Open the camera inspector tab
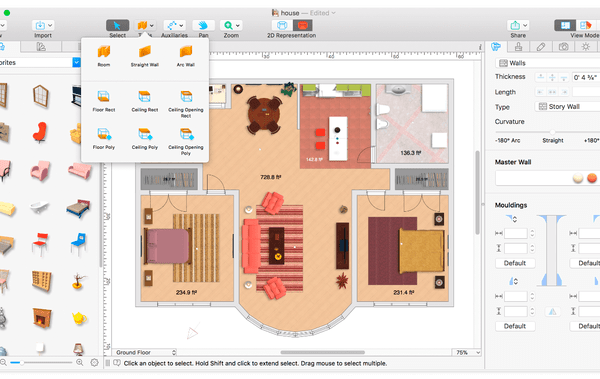This screenshot has width=600, height=379. [563, 47]
